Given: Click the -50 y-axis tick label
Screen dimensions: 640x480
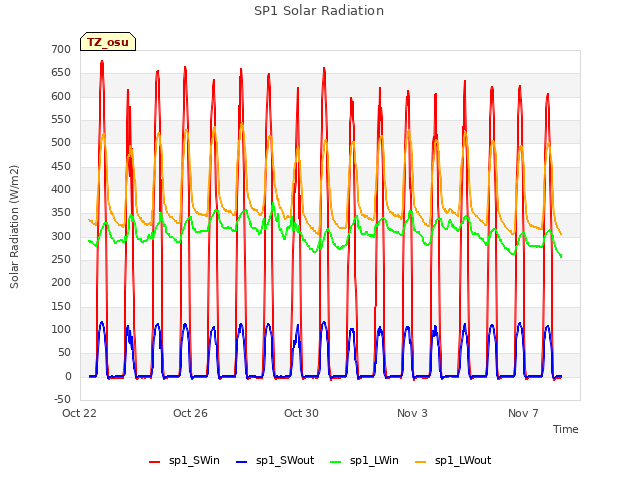Looking at the screenshot, I should pyautogui.click(x=62, y=400).
